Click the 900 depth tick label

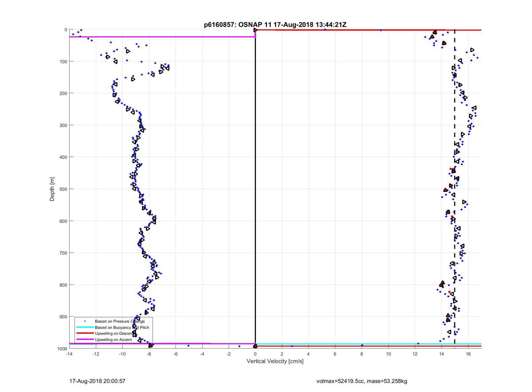pyautogui.click(x=63, y=316)
